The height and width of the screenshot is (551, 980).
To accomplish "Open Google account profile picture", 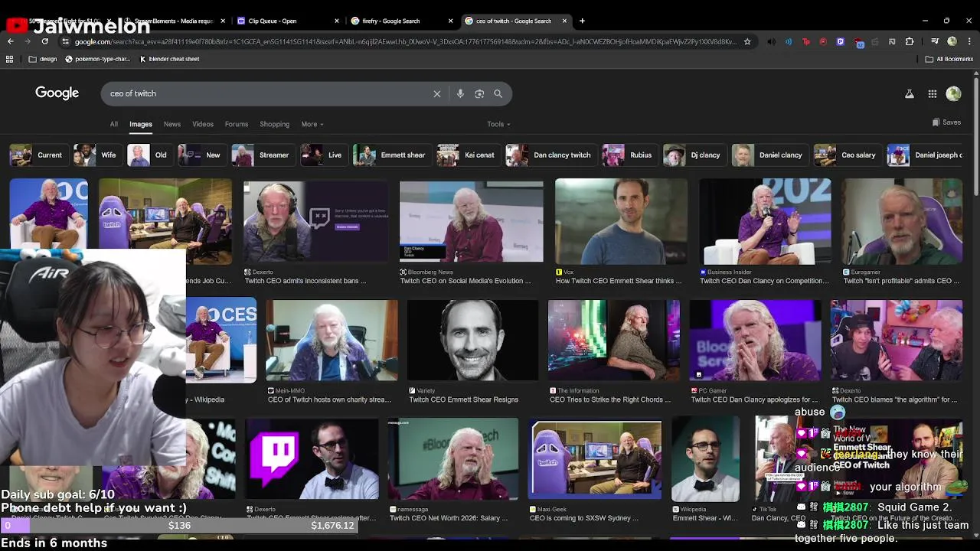I will tap(953, 93).
